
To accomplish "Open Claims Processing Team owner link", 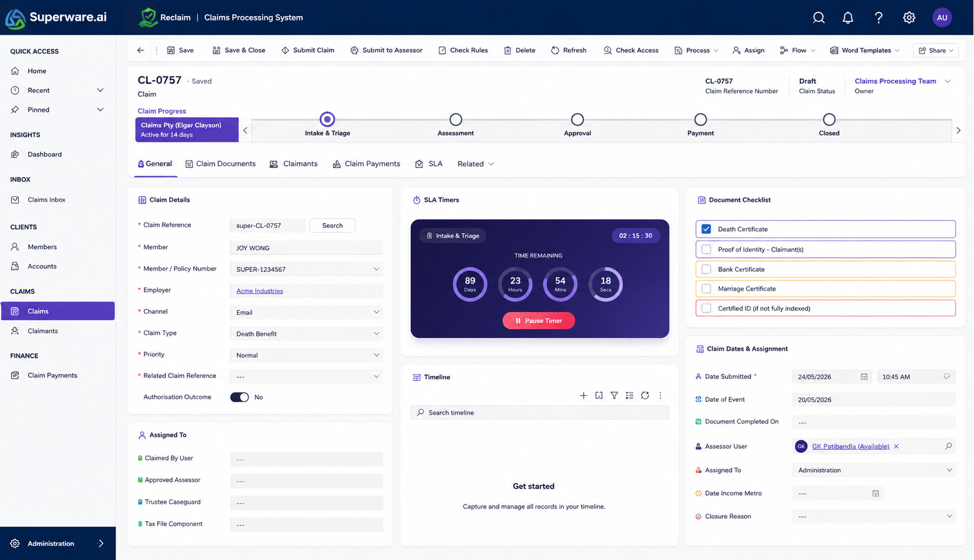I will (895, 81).
